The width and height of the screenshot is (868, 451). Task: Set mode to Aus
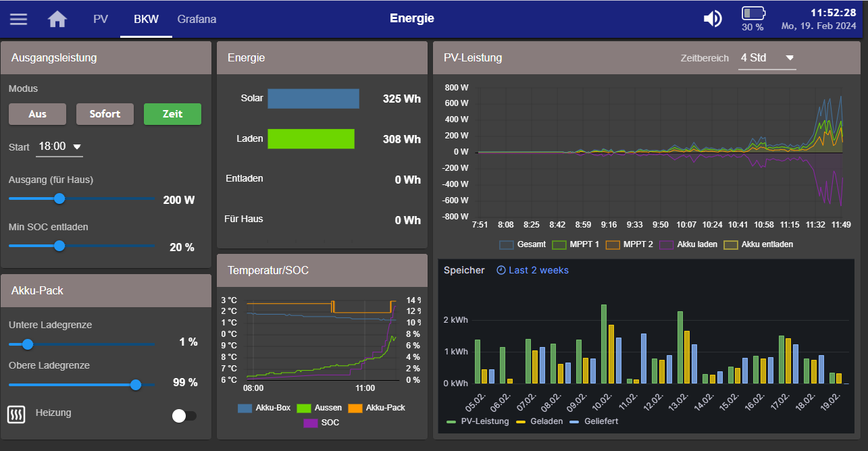[x=37, y=114]
